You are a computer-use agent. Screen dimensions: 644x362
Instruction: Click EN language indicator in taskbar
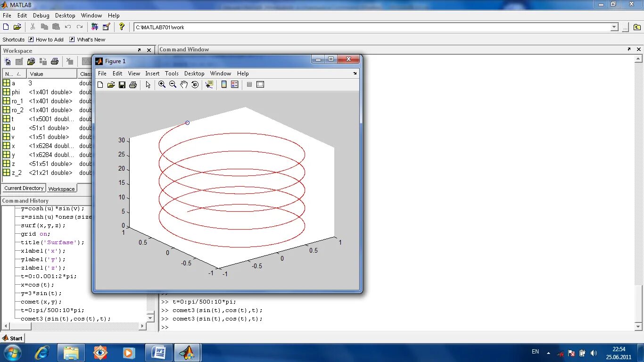(535, 352)
